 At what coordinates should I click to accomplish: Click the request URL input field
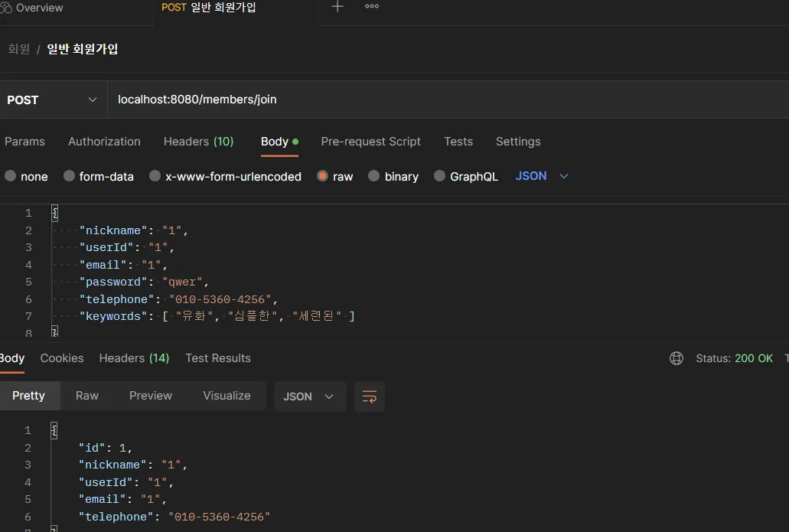click(x=444, y=100)
